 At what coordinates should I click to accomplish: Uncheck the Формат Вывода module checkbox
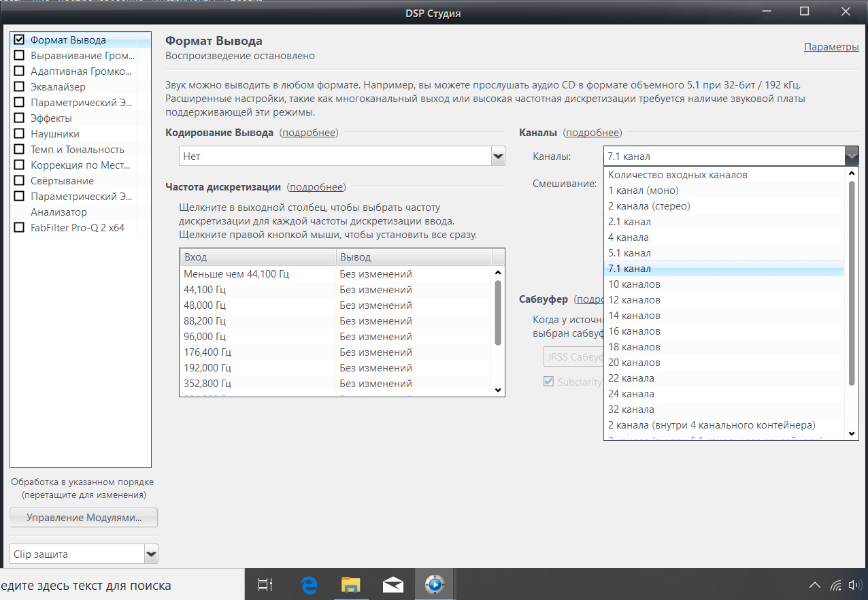[x=19, y=40]
